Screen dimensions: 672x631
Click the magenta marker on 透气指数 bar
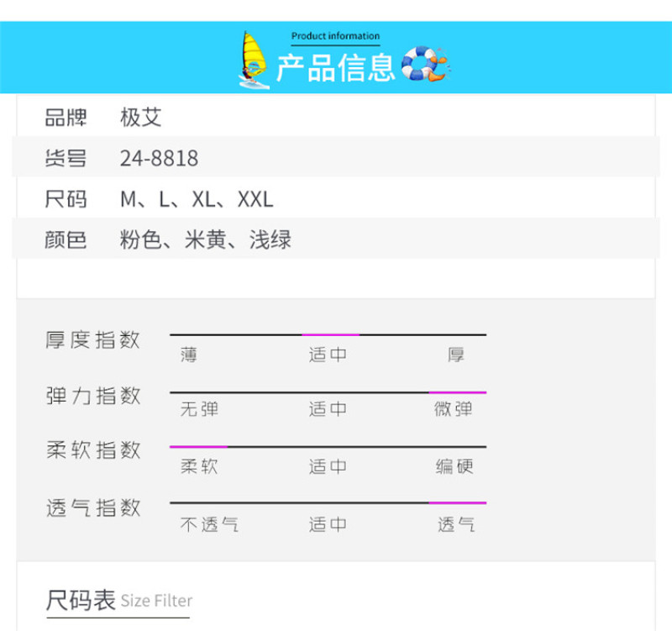pyautogui.click(x=458, y=502)
